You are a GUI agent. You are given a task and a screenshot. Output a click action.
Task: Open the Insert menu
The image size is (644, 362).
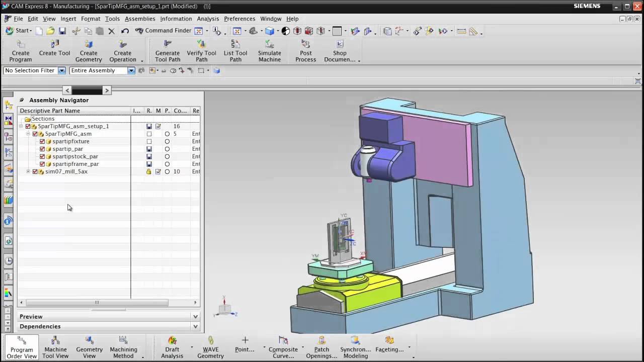[68, 19]
